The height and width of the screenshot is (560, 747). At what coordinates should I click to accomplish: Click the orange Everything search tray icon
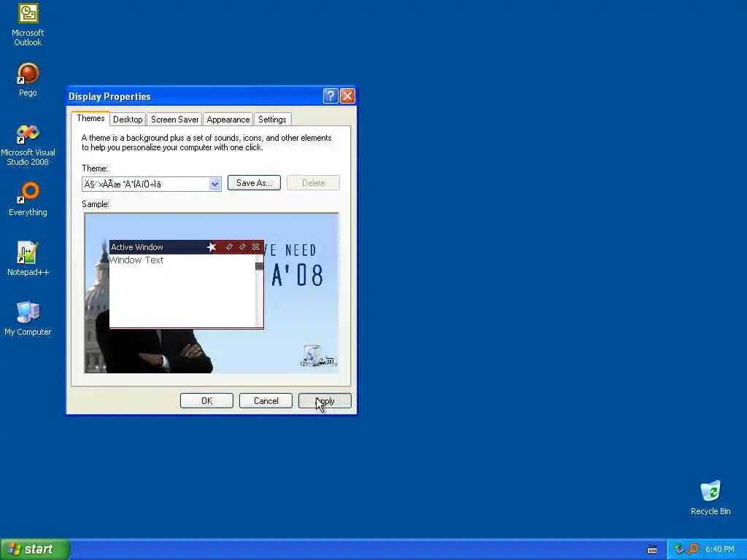693,549
